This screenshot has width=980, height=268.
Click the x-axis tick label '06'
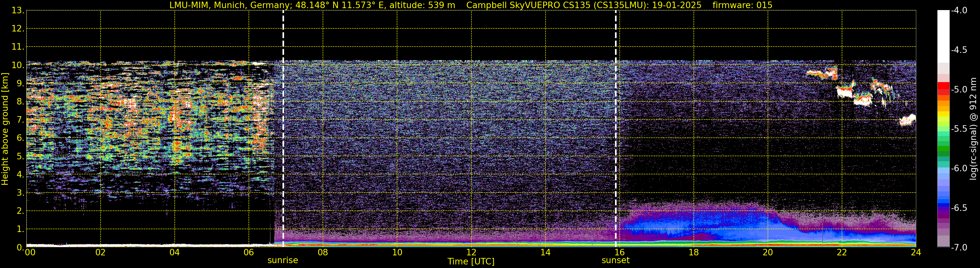[249, 252]
